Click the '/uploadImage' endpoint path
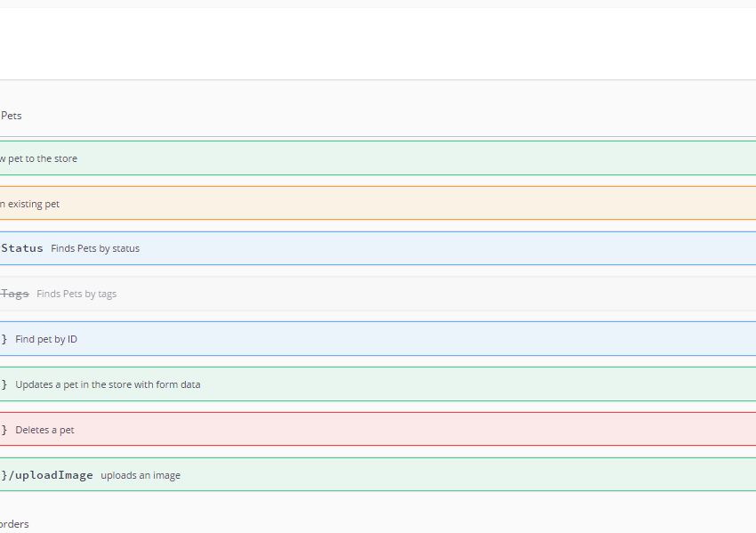This screenshot has height=533, width=756. [49, 475]
